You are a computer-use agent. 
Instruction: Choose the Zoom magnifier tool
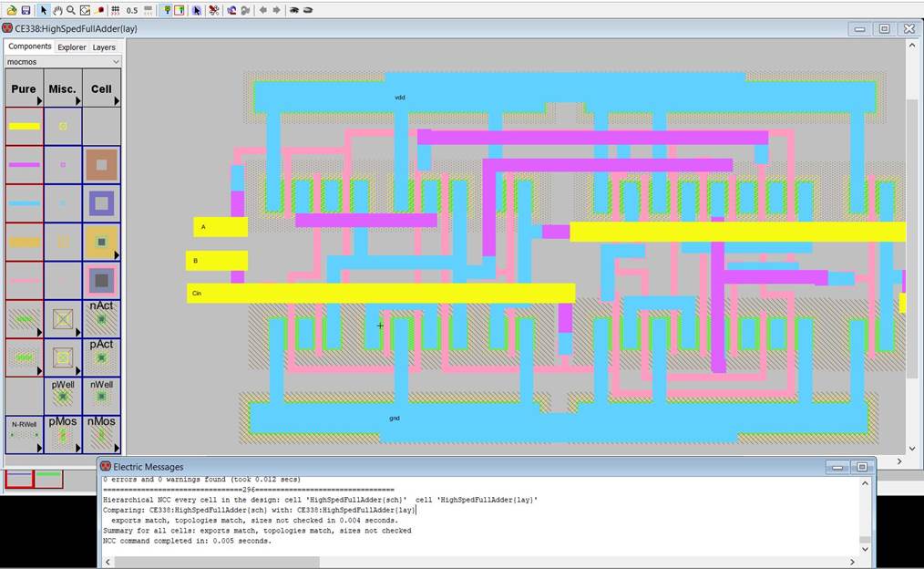point(70,10)
